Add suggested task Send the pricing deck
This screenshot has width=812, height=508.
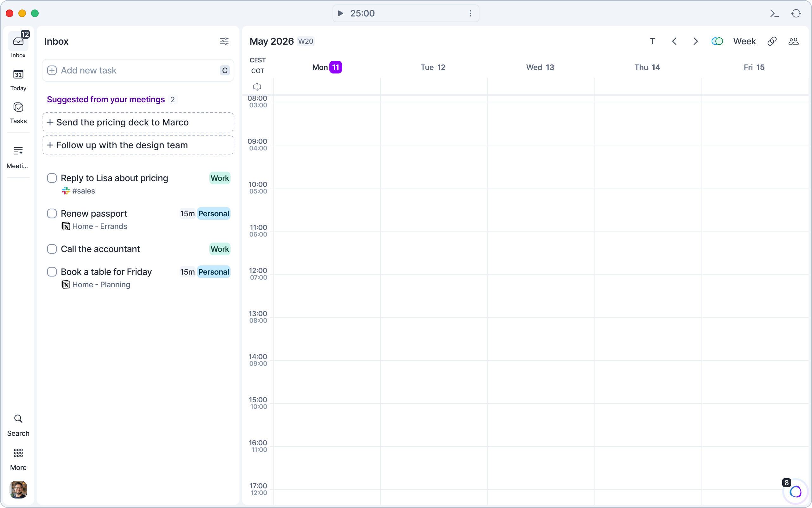point(138,122)
